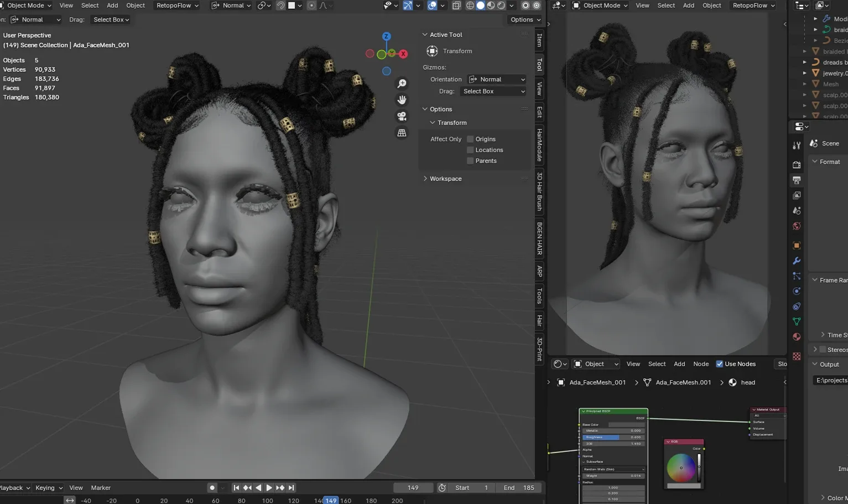Click the hand pan-view gizmo
Screen dimensions: 848x504
[x=402, y=100]
